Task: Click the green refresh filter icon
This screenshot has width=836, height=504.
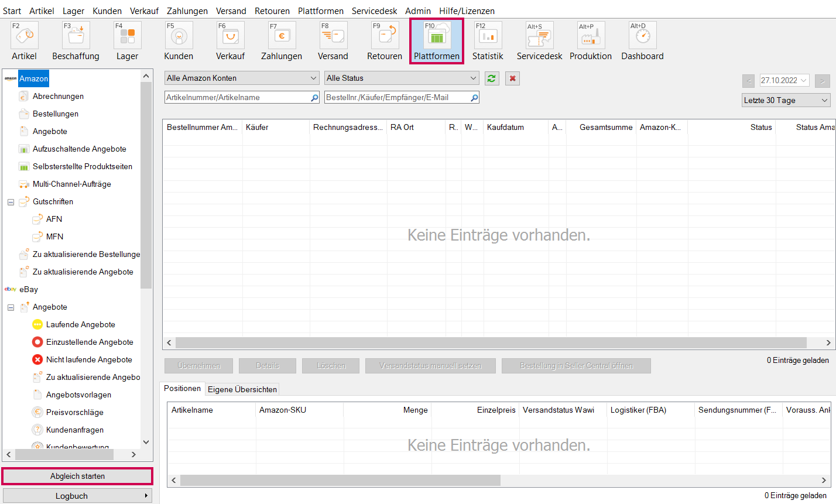Action: 492,78
